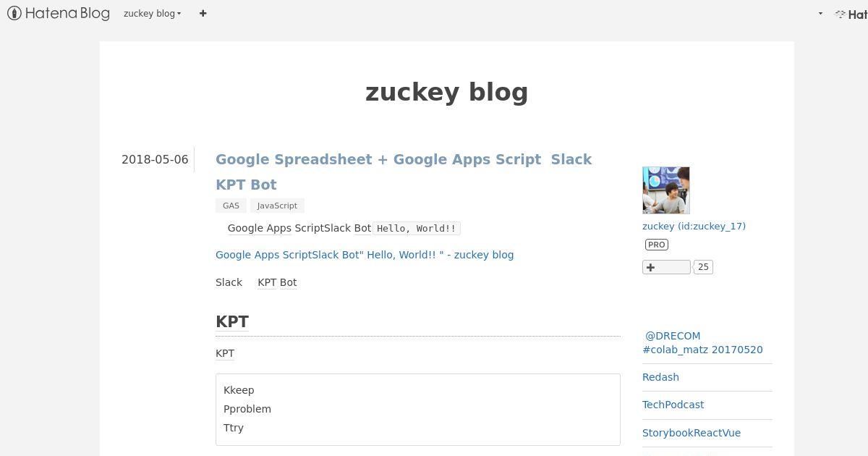
Task: Open zuckey (id:zuckey_17) profile link
Action: coord(694,226)
